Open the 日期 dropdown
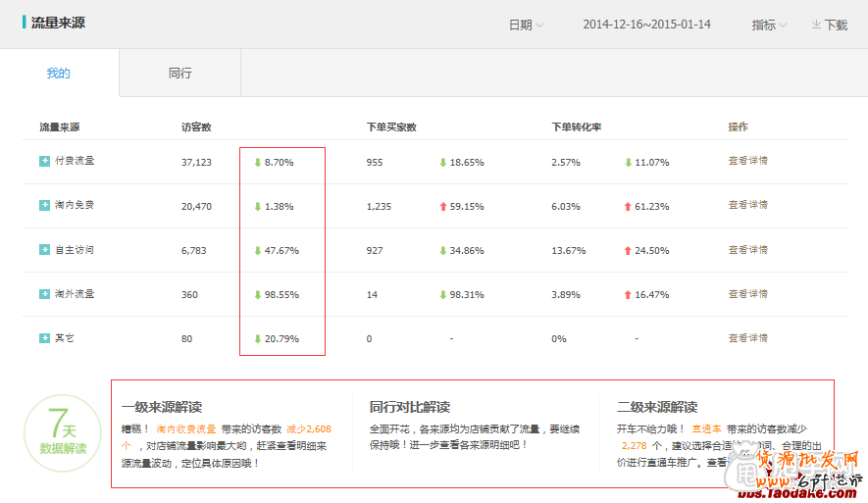Screen dimensions: 868x503 pos(526,25)
